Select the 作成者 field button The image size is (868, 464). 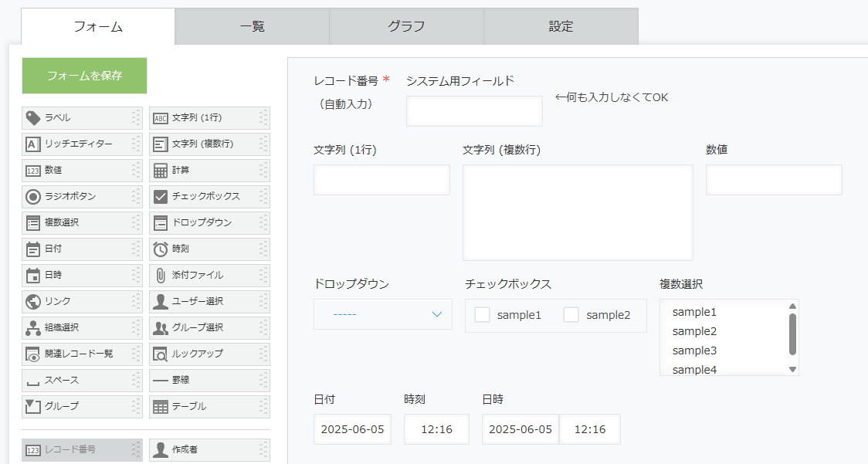(x=209, y=450)
